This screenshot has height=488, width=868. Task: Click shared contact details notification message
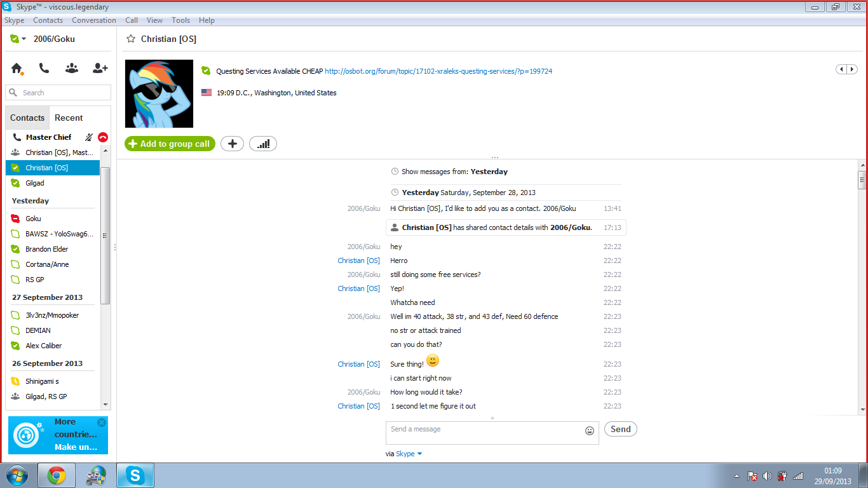(506, 227)
